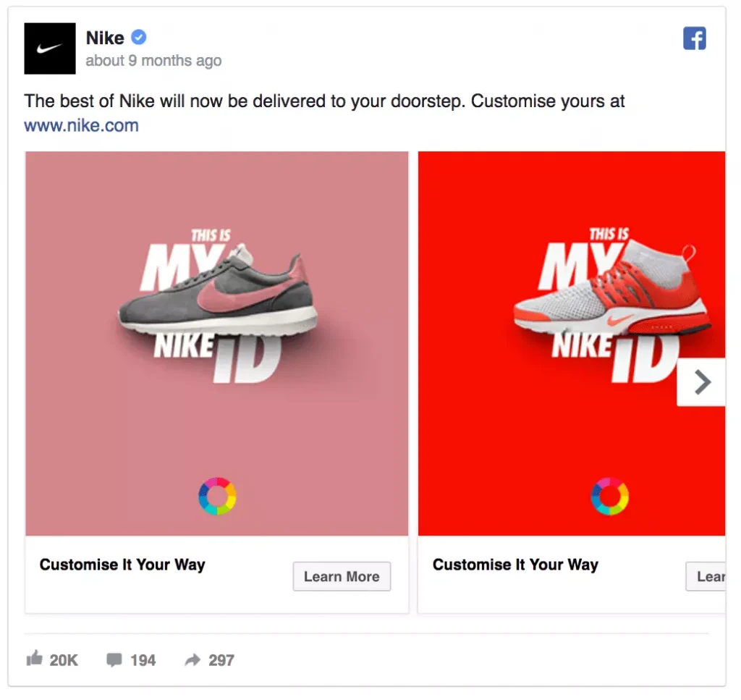741x700 pixels.
Task: View the 20K likes count
Action: click(64, 659)
